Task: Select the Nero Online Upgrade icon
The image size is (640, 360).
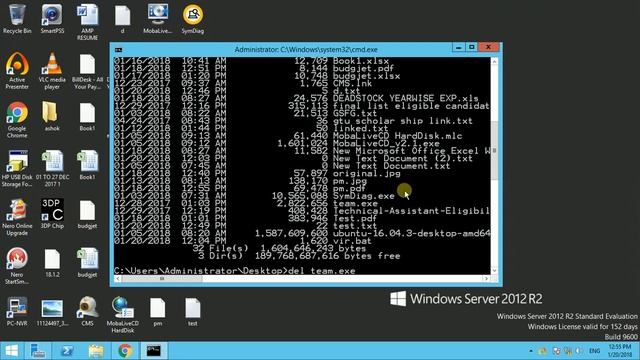Action: pyautogui.click(x=17, y=217)
